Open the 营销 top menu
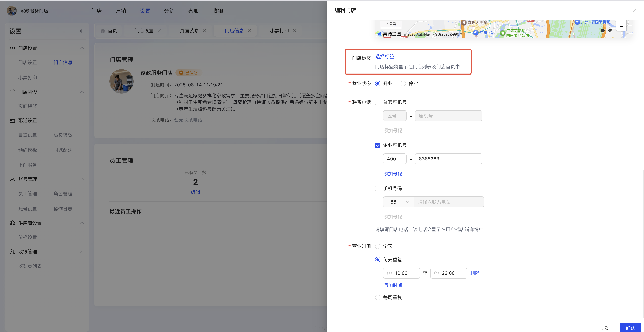This screenshot has height=332, width=644. [x=121, y=11]
